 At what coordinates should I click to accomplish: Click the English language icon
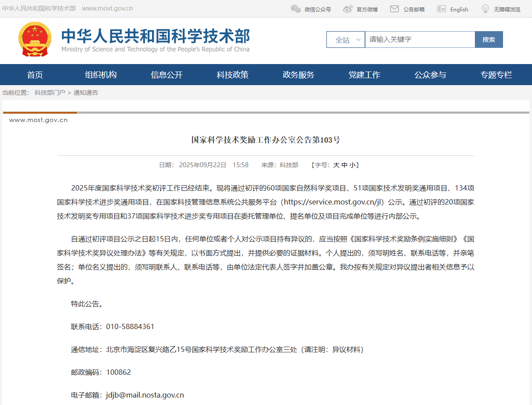tap(442, 9)
